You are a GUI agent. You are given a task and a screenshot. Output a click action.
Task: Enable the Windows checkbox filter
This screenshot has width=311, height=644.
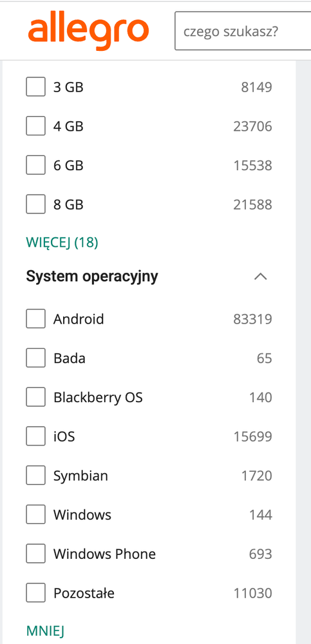[35, 514]
